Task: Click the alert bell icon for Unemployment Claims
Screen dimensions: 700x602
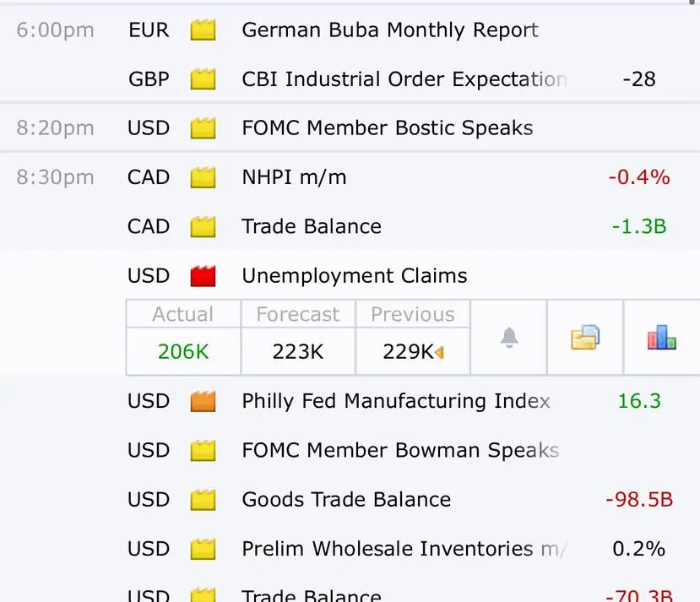Action: pyautogui.click(x=508, y=338)
